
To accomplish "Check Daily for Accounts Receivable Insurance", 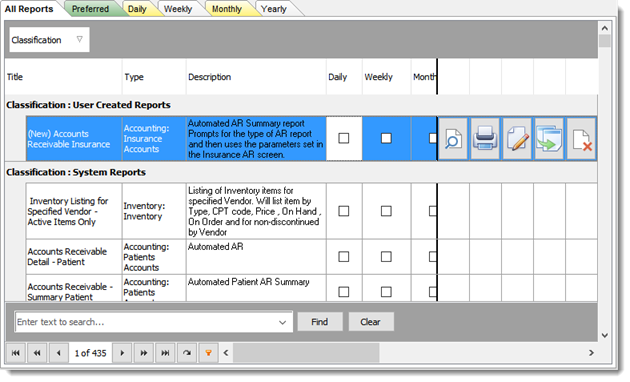I will 344,138.
